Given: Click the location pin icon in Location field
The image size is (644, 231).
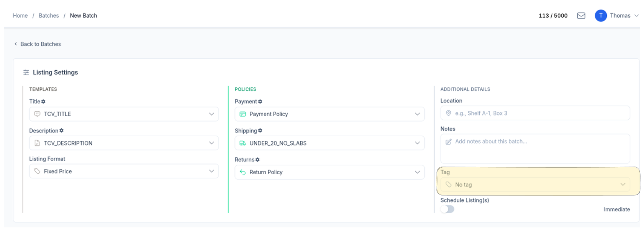Looking at the screenshot, I should tap(448, 113).
